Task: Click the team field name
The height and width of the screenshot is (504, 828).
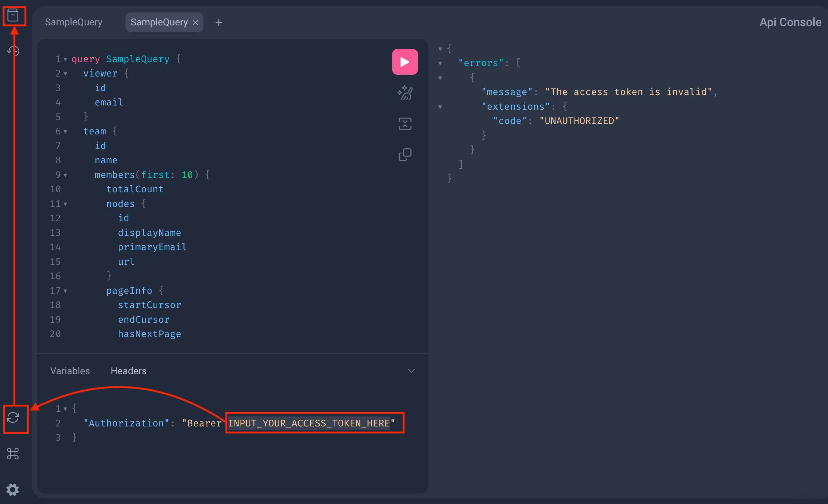Action: tap(95, 131)
